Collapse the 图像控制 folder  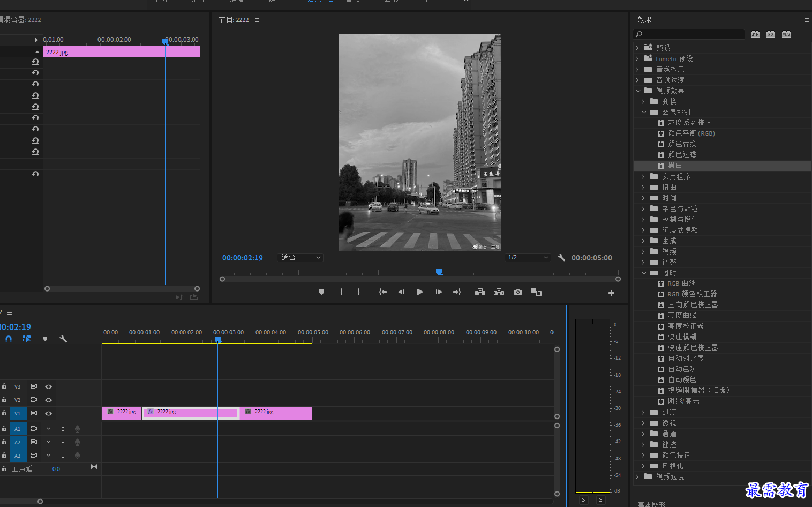pyautogui.click(x=644, y=112)
